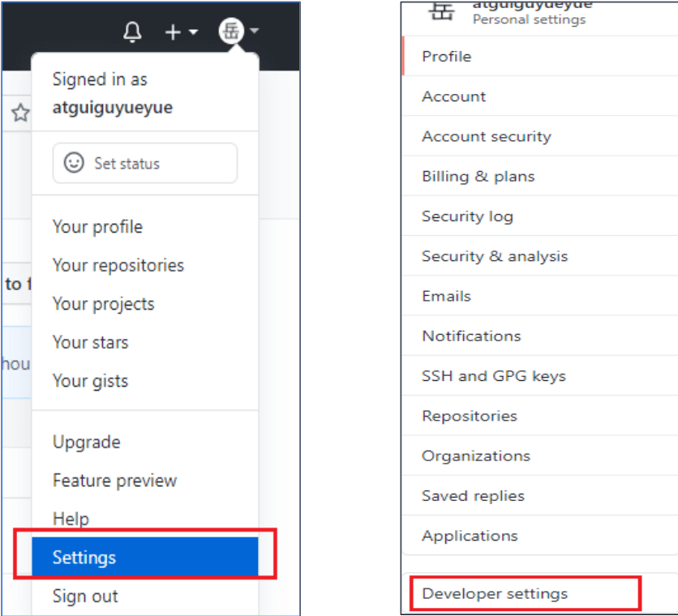
Task: Select Sign out menu entry
Action: [x=85, y=596]
